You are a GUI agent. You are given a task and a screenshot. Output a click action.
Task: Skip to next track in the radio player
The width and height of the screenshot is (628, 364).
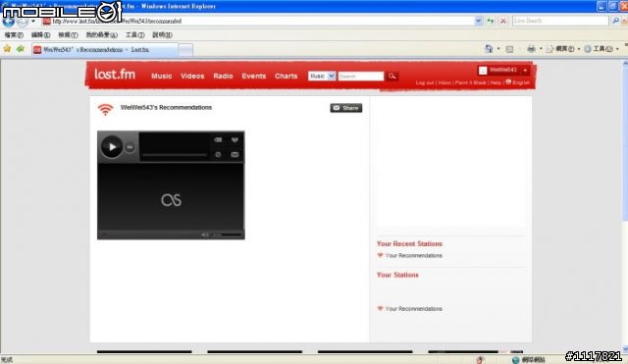click(x=130, y=147)
